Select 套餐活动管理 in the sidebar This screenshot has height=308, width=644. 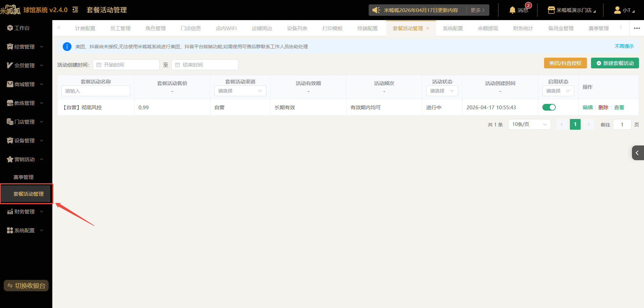[26, 194]
